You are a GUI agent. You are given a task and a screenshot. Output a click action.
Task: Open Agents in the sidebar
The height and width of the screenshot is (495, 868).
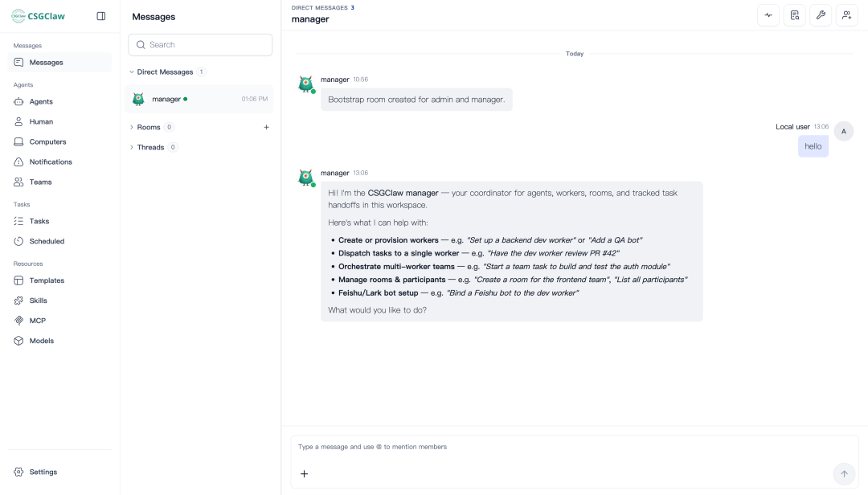coord(59,102)
